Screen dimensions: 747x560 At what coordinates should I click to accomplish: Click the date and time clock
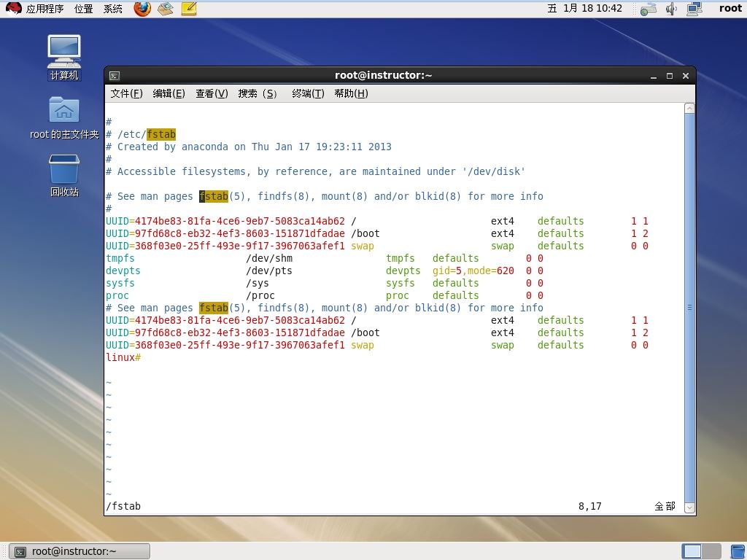tap(584, 8)
